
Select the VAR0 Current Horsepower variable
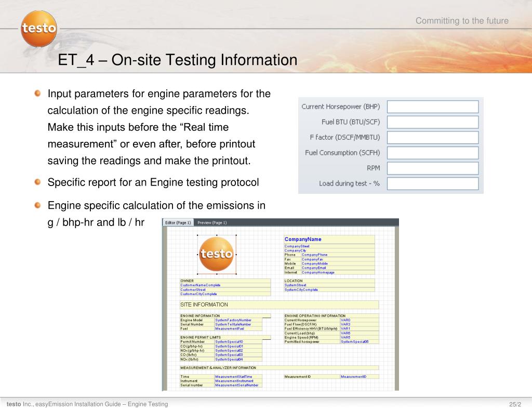360,320
